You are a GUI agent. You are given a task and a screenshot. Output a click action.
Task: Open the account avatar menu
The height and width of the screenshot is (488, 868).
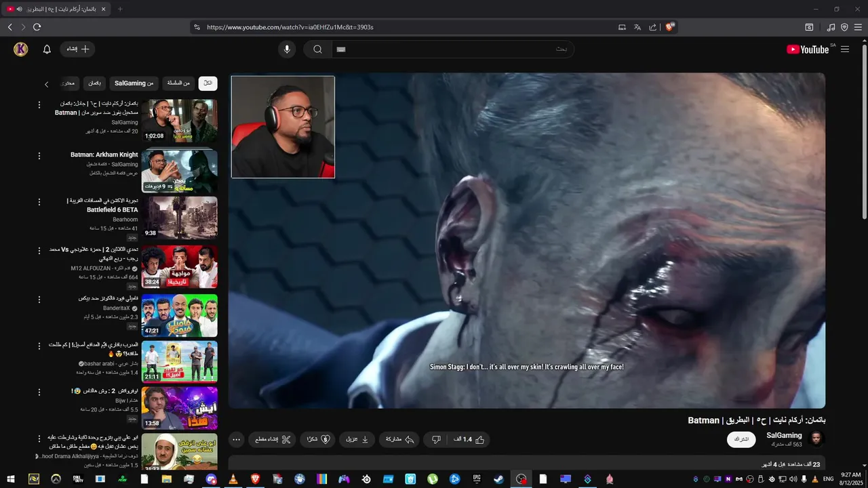[x=21, y=49]
